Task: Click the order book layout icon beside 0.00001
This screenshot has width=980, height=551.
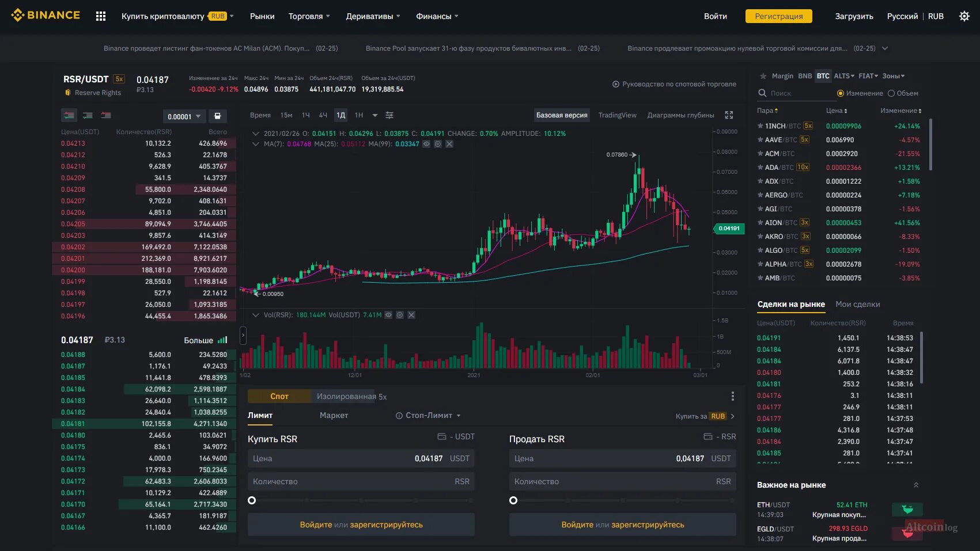Action: tap(218, 116)
